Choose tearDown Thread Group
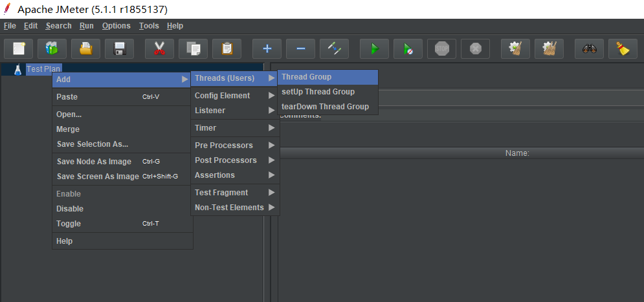Image resolution: width=644 pixels, height=302 pixels. tap(328, 106)
